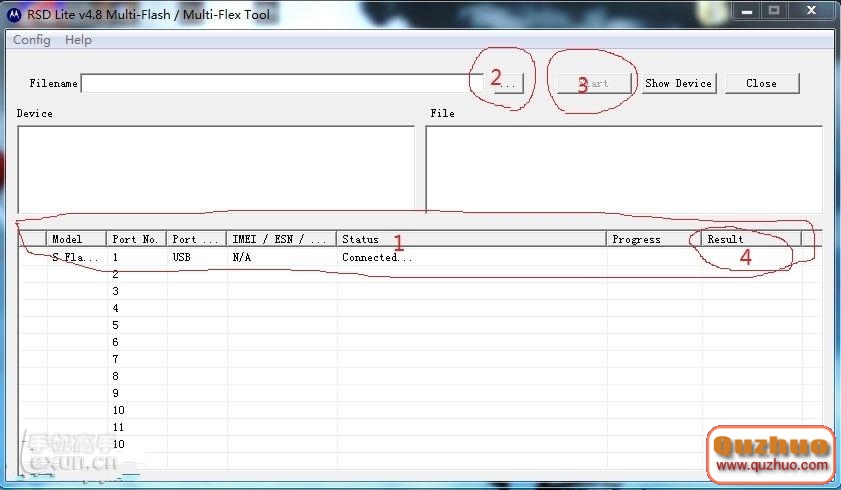Screen dimensions: 841x490
Task: Click the IMEI / ESN column header
Action: point(282,239)
